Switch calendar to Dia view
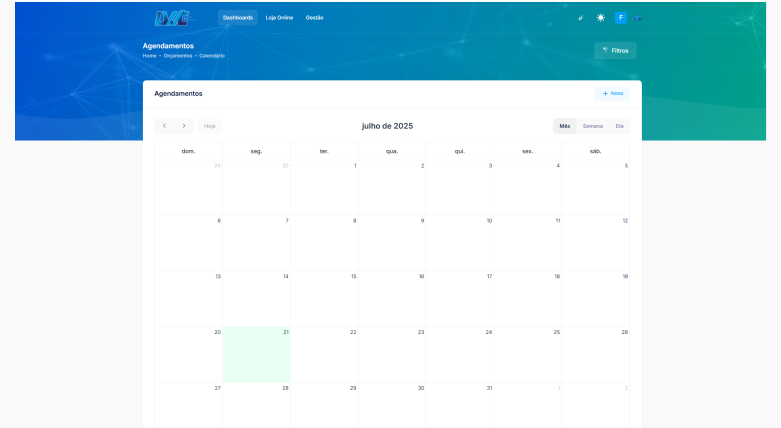This screenshot has width=781, height=428. (619, 126)
